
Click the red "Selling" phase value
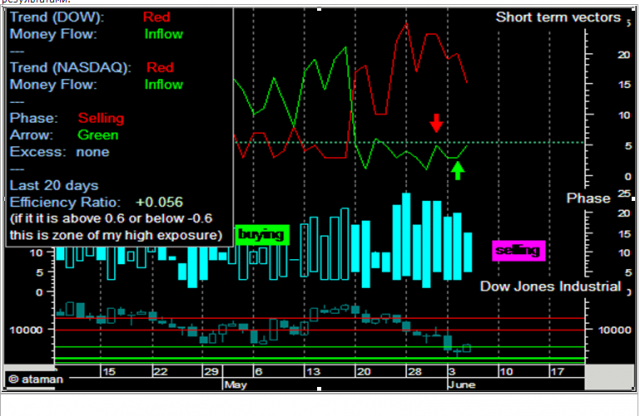click(101, 118)
